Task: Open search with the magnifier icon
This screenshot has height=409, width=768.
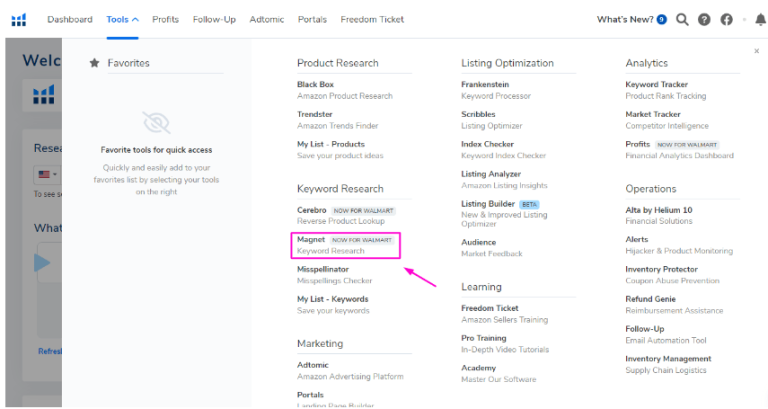Action: click(x=682, y=19)
